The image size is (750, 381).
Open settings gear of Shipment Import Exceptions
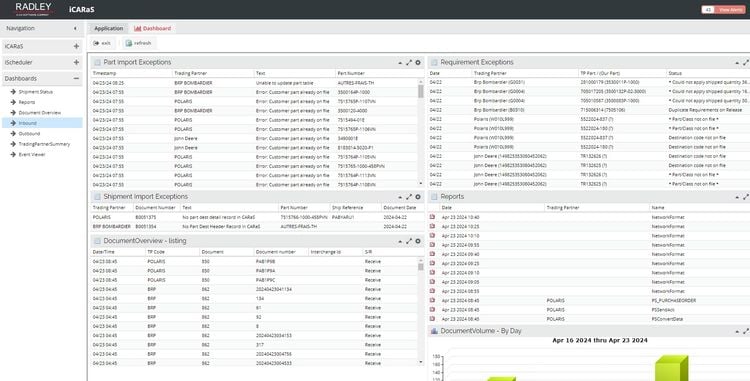418,197
